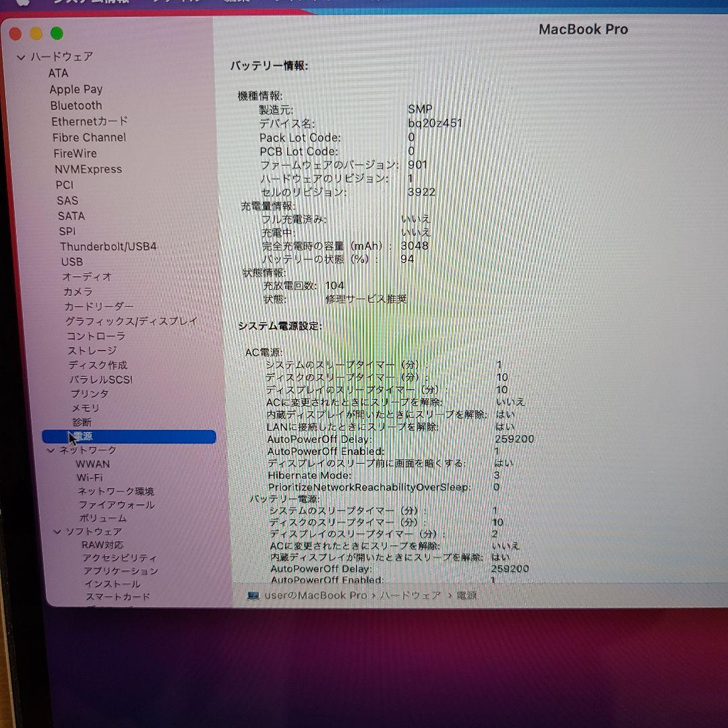Open オーディオ in the sidebar

pyautogui.click(x=87, y=277)
